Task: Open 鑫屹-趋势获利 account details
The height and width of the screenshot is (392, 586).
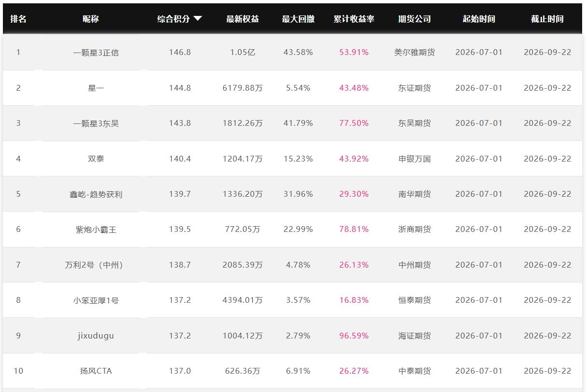Action: click(96, 194)
